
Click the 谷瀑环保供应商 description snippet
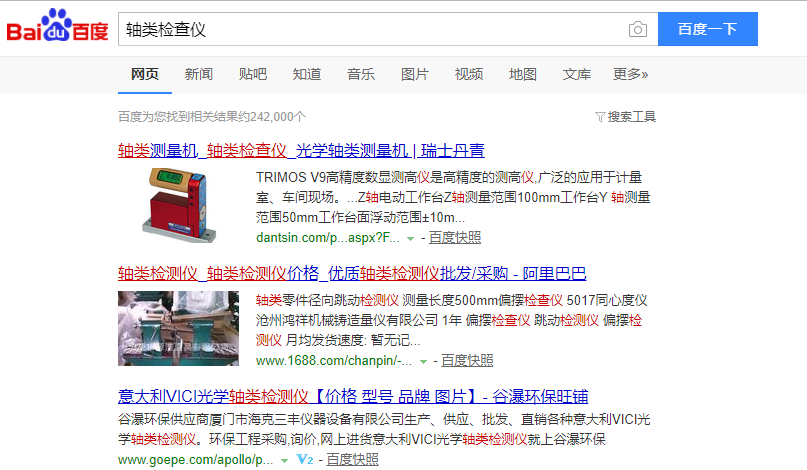coord(384,429)
